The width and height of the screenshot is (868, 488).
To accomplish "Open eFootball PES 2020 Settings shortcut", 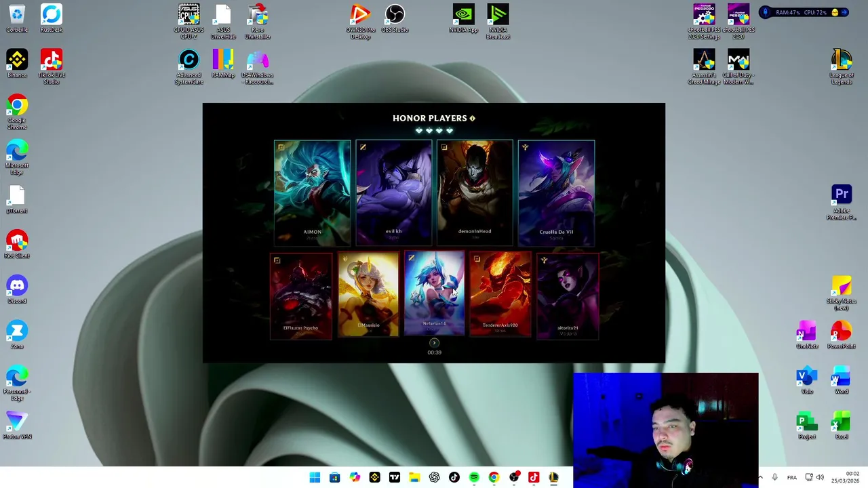I will pyautogui.click(x=704, y=22).
